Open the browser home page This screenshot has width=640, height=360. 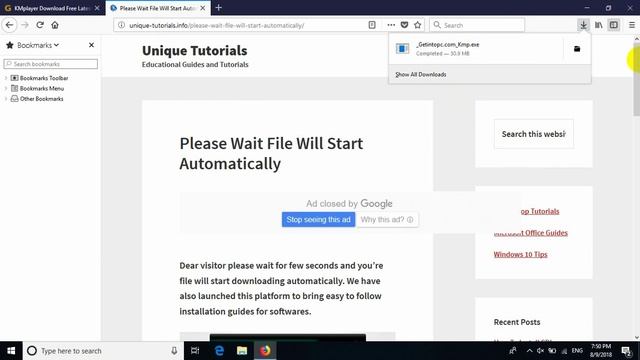coord(55,25)
